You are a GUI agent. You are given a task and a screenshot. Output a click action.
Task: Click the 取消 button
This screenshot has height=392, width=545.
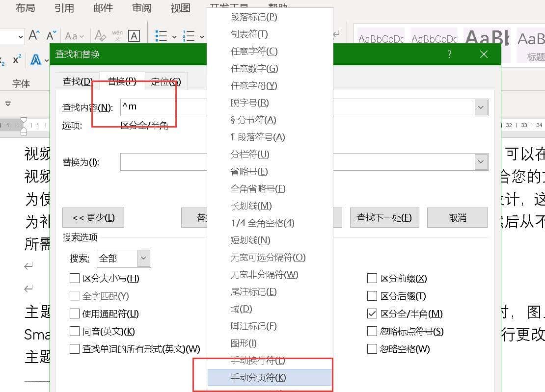tap(457, 217)
